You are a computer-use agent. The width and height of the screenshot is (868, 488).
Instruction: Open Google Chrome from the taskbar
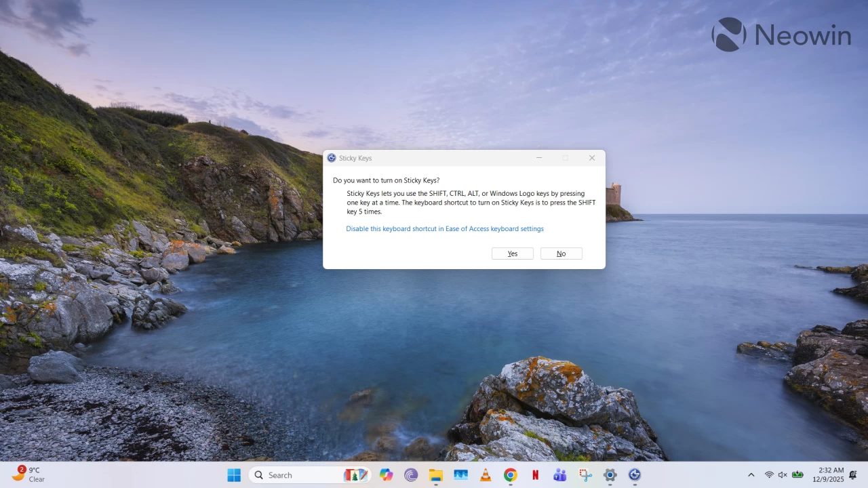[x=511, y=475]
